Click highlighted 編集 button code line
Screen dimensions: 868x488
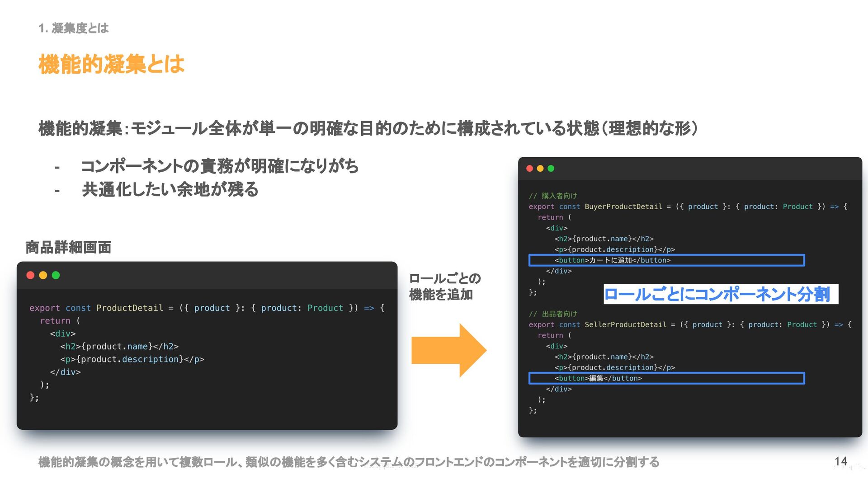point(598,378)
